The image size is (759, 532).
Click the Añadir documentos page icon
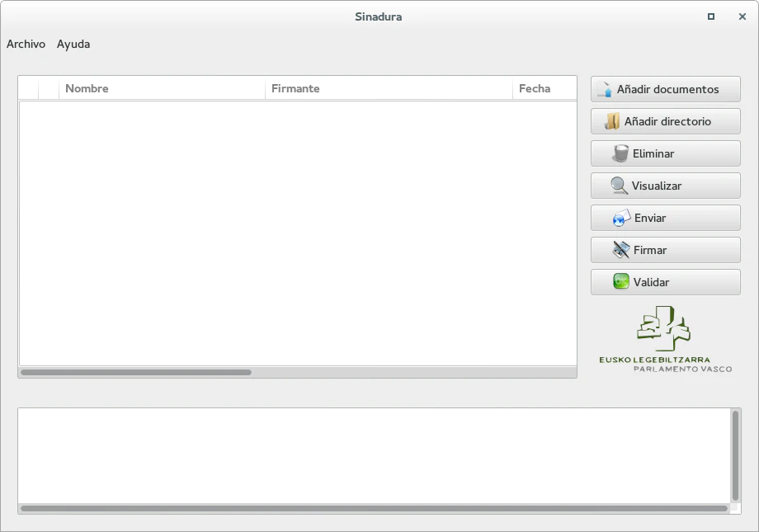(x=605, y=89)
